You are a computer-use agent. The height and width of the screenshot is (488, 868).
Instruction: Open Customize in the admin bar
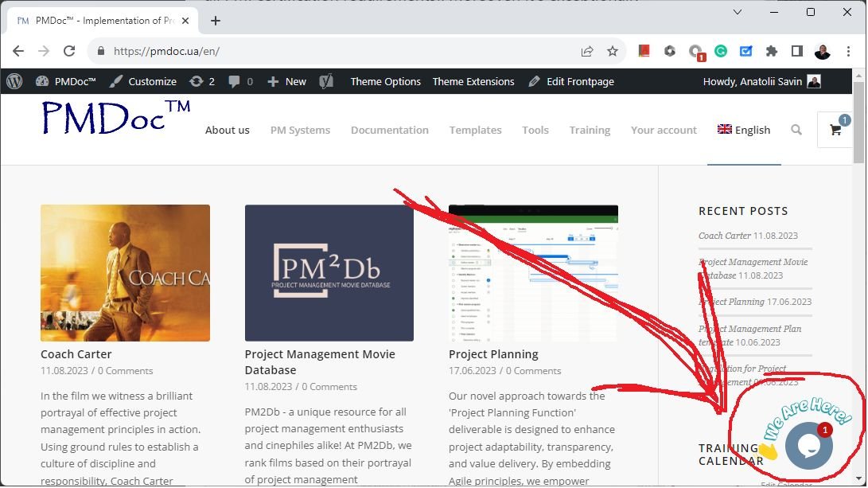click(143, 81)
